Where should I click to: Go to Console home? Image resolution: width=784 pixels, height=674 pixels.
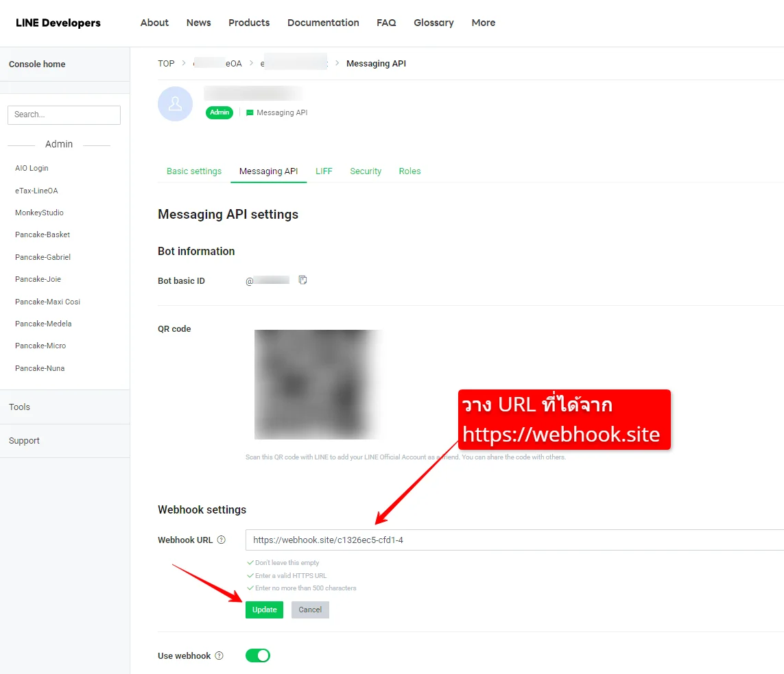[x=37, y=64]
